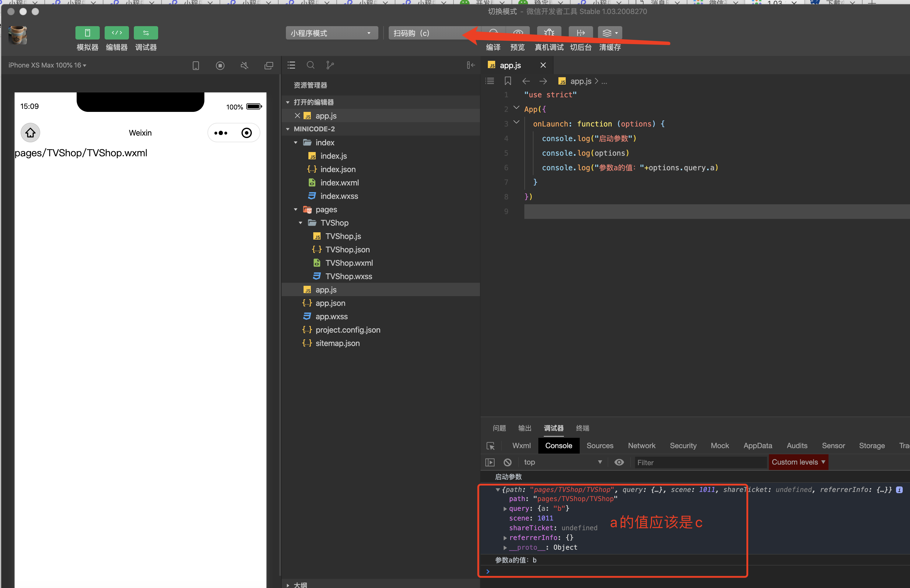This screenshot has width=910, height=588.
Task: Click the simulator home button icon
Action: 30,133
